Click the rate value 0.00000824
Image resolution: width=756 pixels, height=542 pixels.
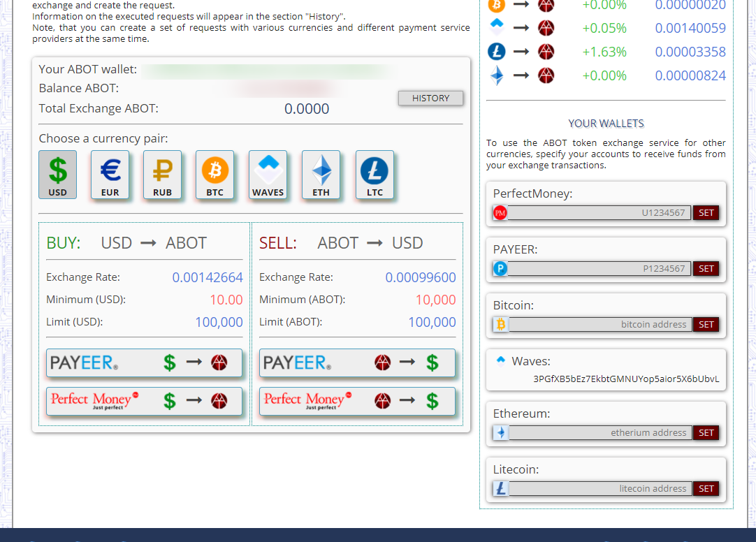pyautogui.click(x=690, y=75)
